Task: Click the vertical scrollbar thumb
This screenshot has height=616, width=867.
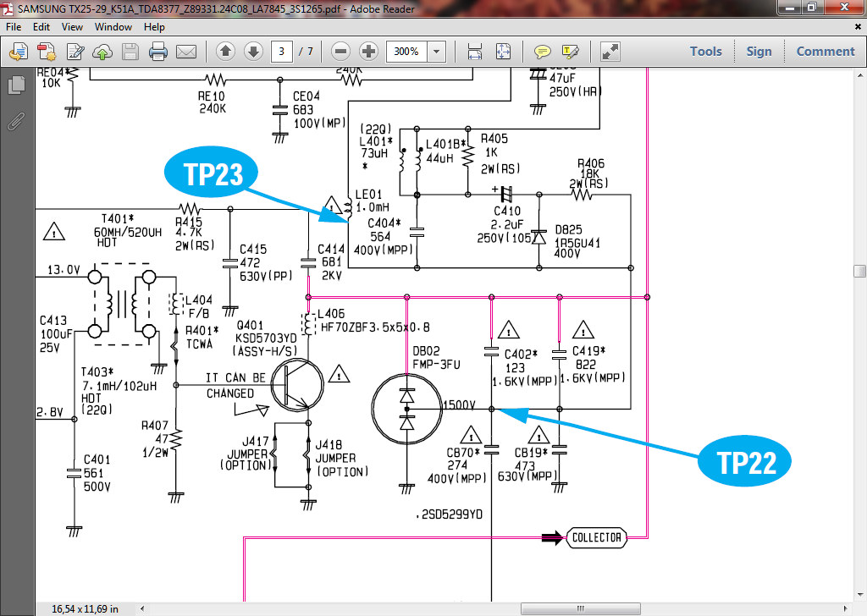Action: 859,272
